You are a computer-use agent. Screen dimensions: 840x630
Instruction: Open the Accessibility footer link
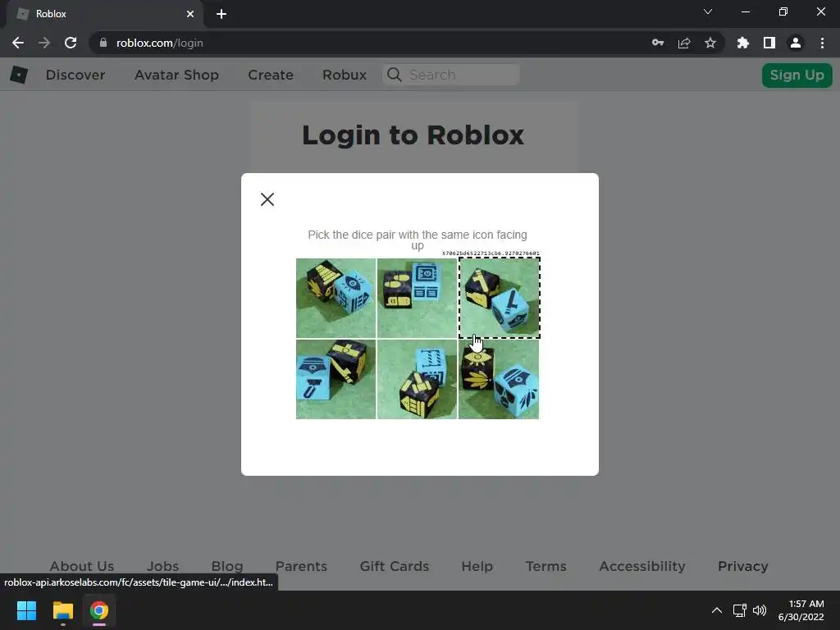(x=642, y=566)
